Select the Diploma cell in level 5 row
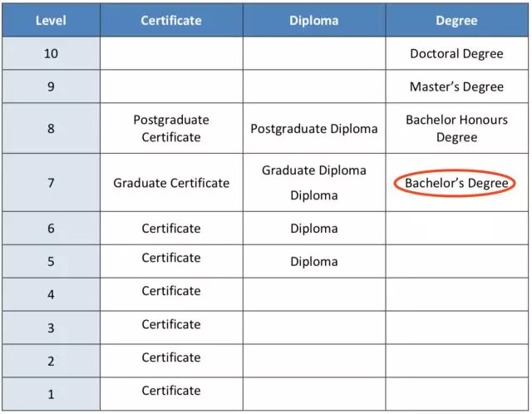The width and height of the screenshot is (532, 414). tap(314, 261)
